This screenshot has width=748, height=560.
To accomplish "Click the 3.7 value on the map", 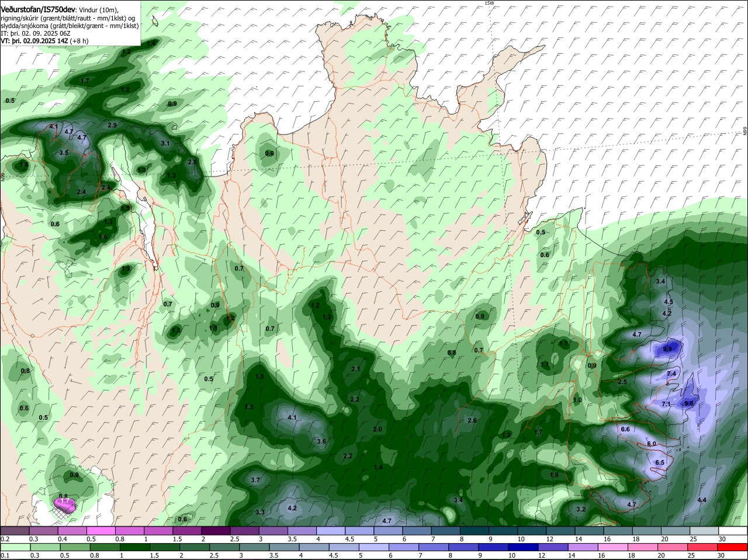I will click(255, 480).
